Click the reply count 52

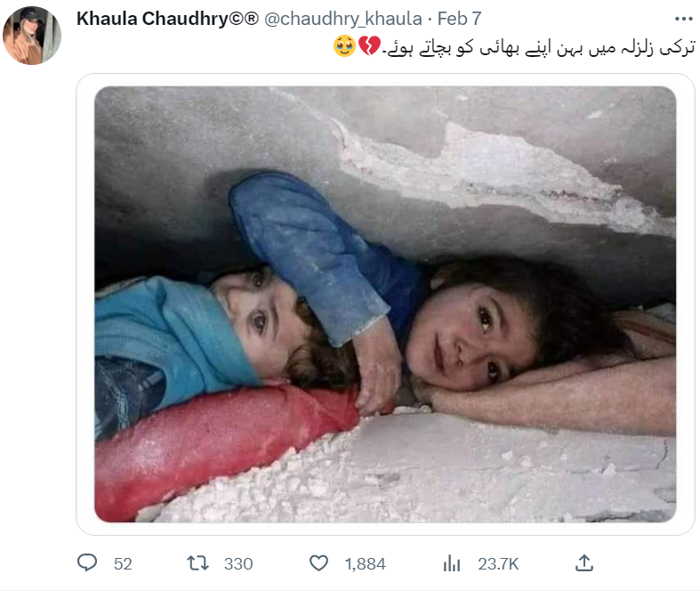pyautogui.click(x=123, y=563)
